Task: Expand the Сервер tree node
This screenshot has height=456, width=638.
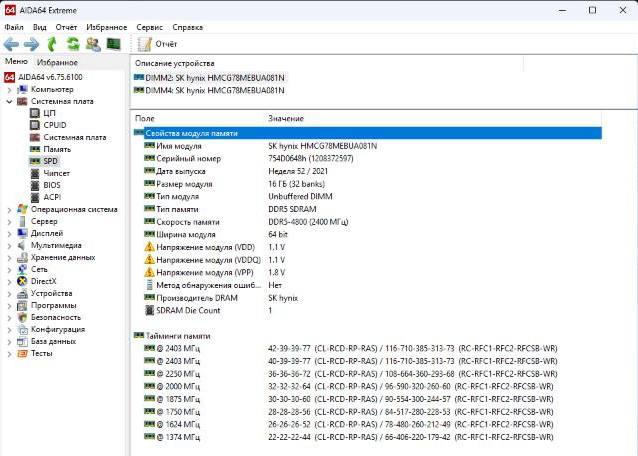Action: (x=9, y=222)
